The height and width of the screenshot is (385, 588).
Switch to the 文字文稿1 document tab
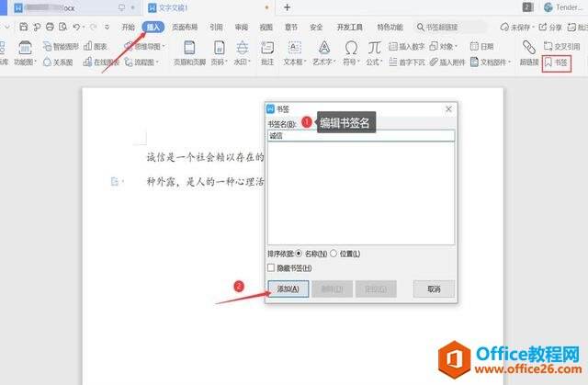pyautogui.click(x=209, y=7)
